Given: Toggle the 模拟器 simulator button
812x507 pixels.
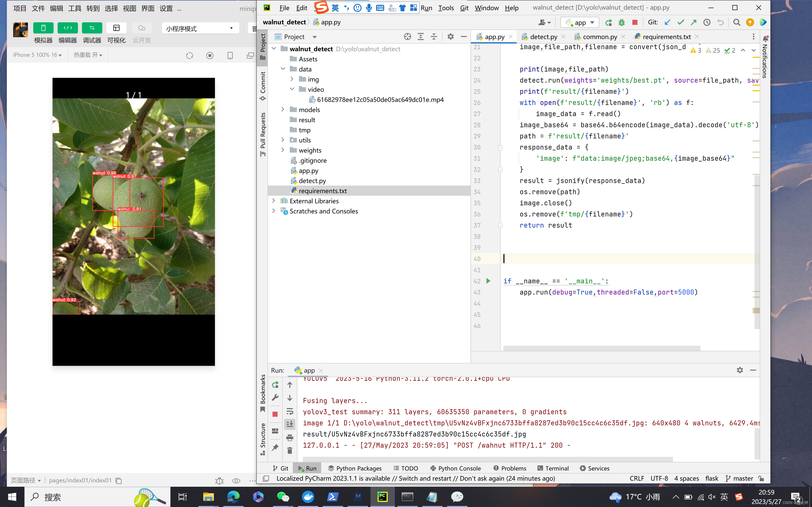Looking at the screenshot, I should click(43, 28).
